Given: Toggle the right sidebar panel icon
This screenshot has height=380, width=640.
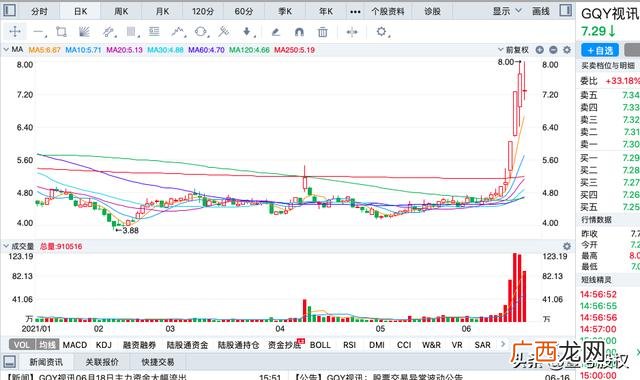Looking at the screenshot, I should 566,10.
